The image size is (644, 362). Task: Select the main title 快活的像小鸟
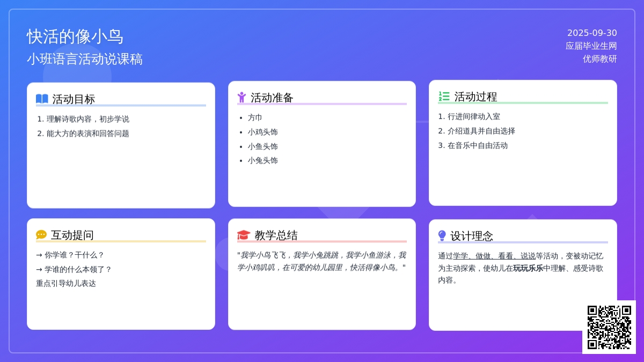[x=75, y=36]
